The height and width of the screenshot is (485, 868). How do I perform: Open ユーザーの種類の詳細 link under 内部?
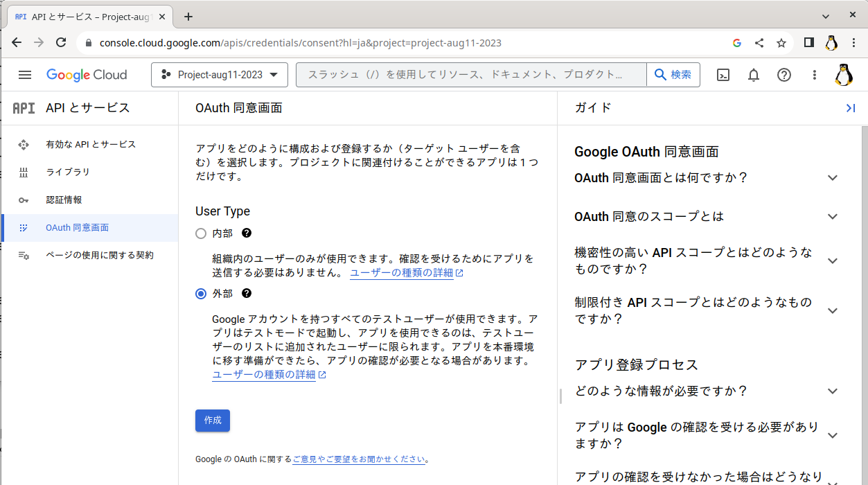[406, 273]
